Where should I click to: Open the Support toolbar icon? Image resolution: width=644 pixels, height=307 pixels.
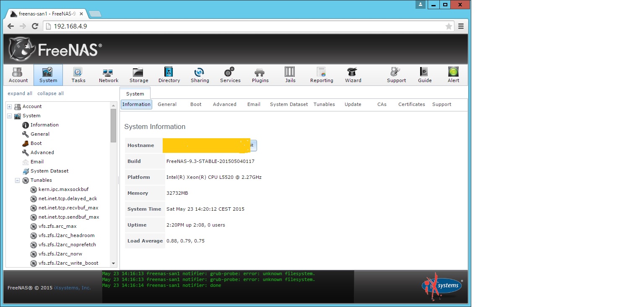pos(396,75)
